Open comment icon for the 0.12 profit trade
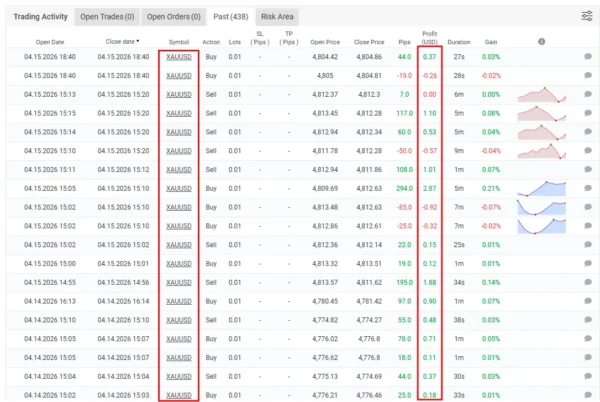The height and width of the screenshot is (402, 600). (588, 263)
